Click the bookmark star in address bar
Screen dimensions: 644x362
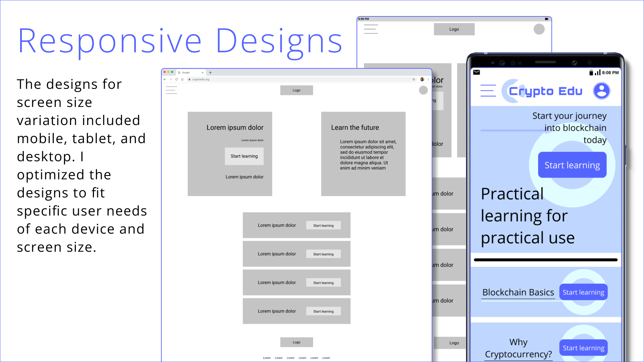coord(414,79)
